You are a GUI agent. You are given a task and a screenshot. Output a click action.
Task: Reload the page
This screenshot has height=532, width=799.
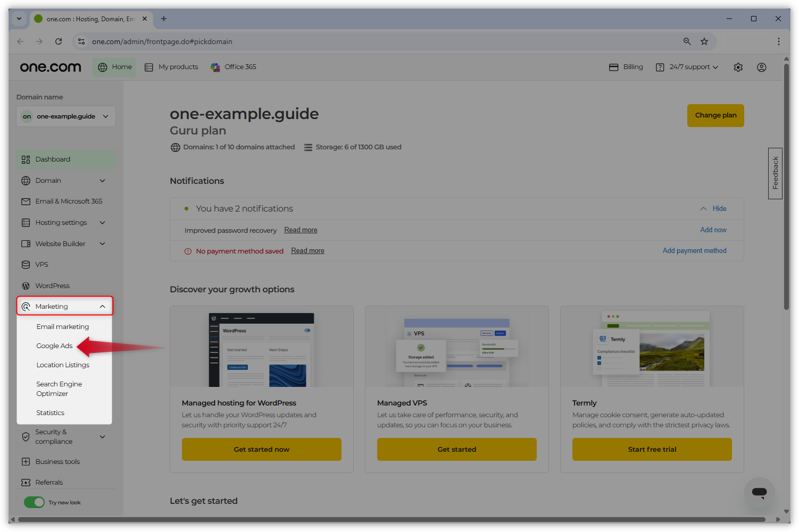[x=59, y=41]
